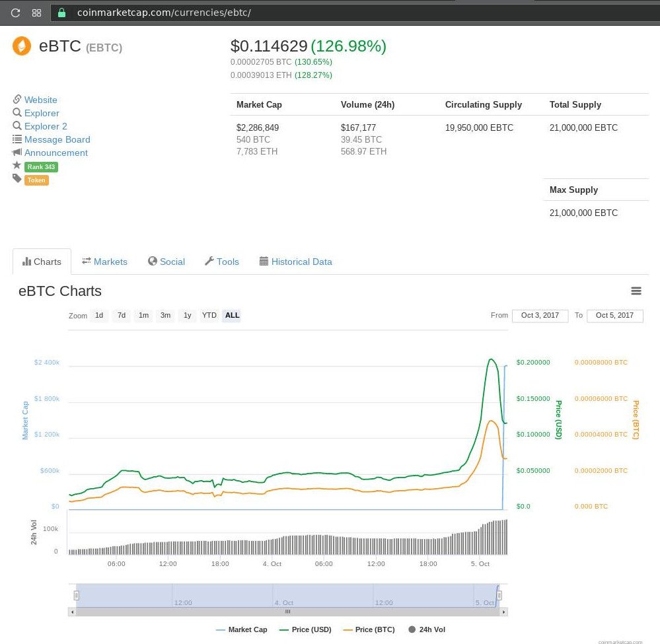Click the 39.45 BTC volume text
Screen dimensions: 660x644
[x=361, y=139]
